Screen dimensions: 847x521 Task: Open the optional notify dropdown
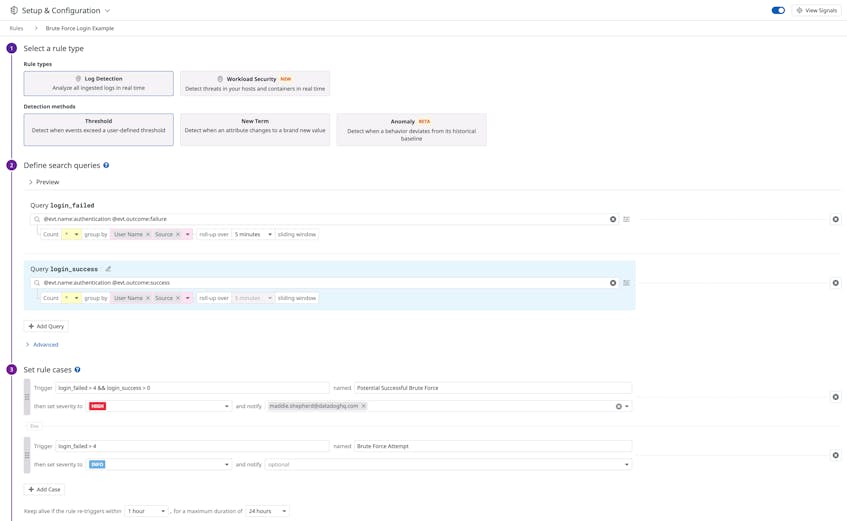point(448,464)
